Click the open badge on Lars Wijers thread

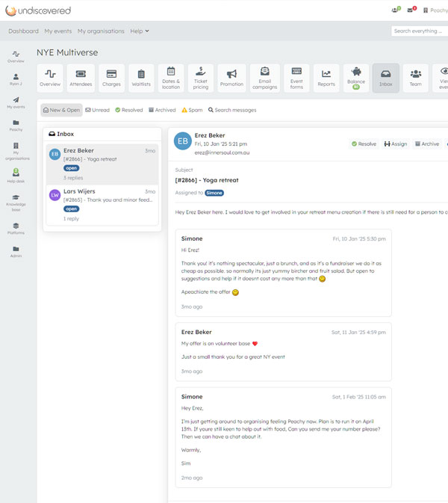click(71, 209)
